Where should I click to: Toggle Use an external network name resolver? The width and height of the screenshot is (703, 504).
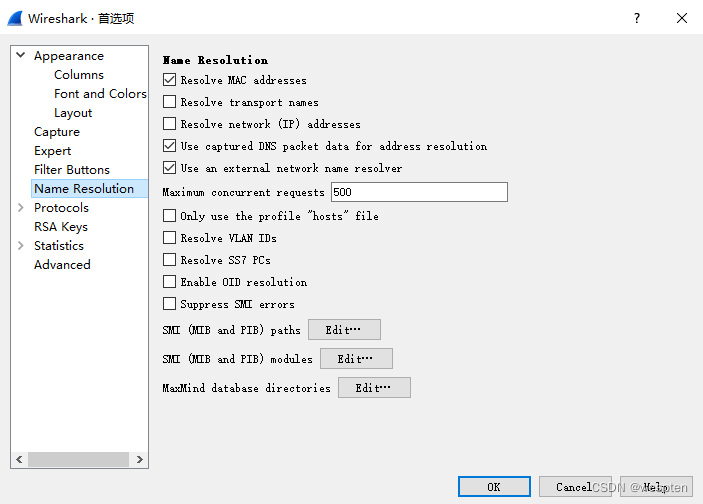point(169,168)
